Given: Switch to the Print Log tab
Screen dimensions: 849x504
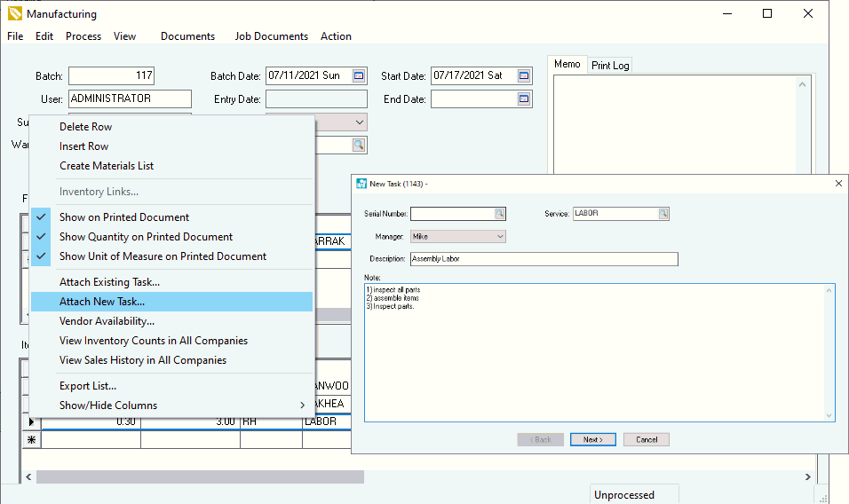Looking at the screenshot, I should click(x=610, y=66).
